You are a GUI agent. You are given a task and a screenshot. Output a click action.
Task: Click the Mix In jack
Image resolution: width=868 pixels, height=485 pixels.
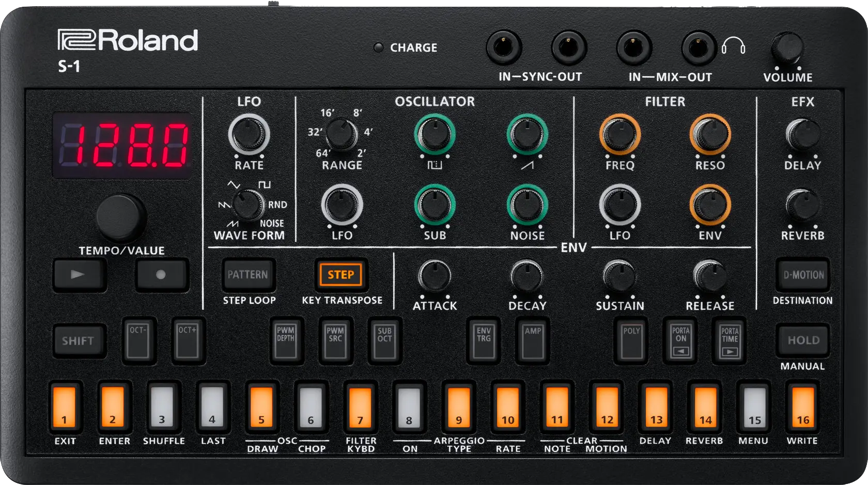pyautogui.click(x=634, y=48)
